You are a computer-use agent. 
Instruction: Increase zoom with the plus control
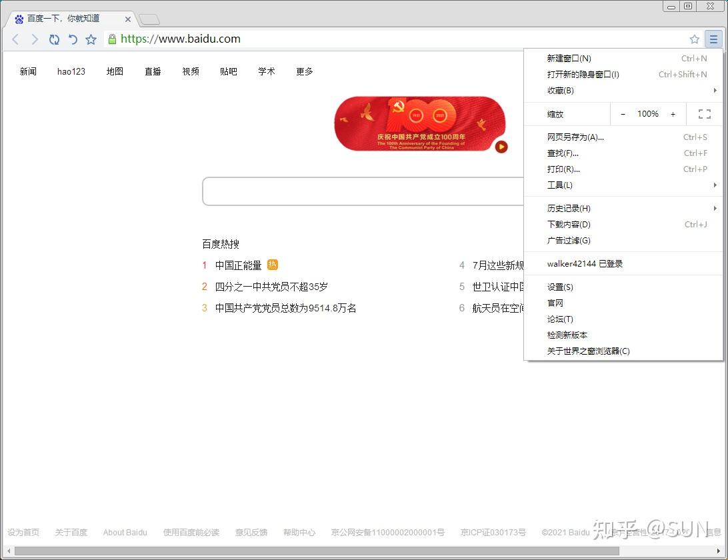tap(673, 114)
